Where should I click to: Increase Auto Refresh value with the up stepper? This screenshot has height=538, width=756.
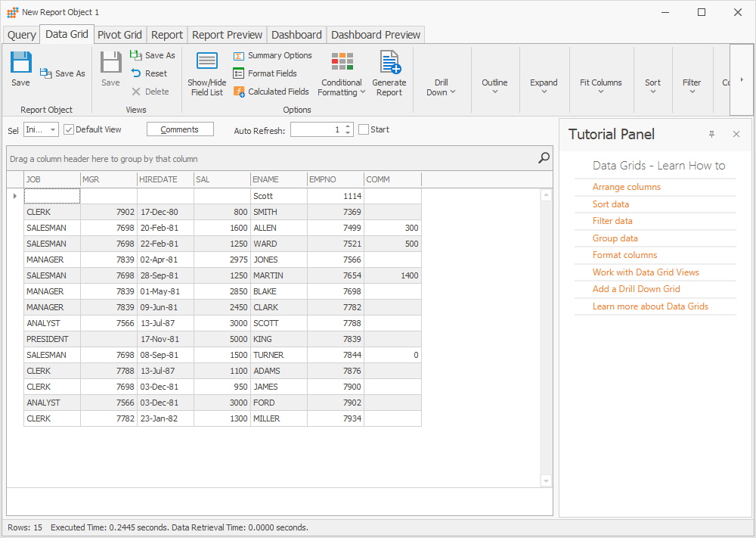[346, 126]
